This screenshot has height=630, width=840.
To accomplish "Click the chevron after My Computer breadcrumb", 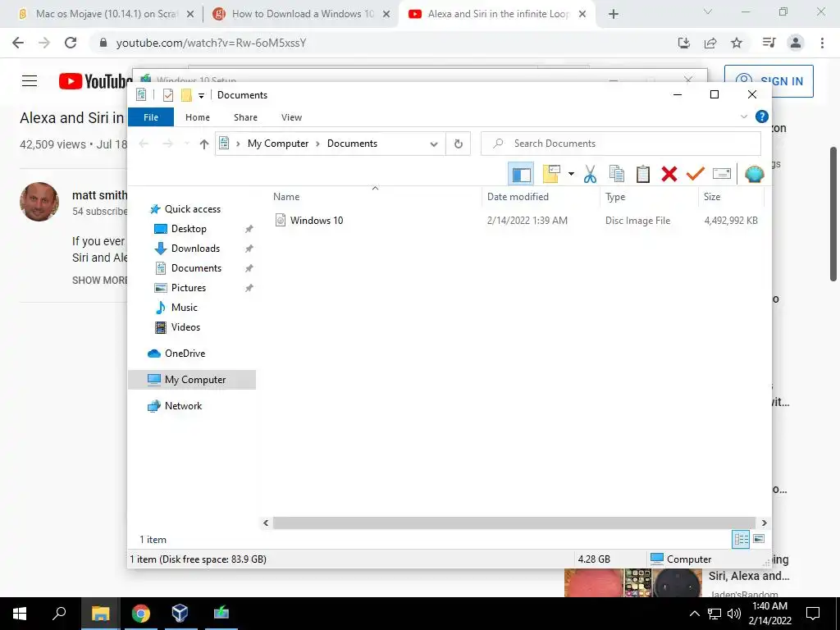I will pyautogui.click(x=317, y=144).
